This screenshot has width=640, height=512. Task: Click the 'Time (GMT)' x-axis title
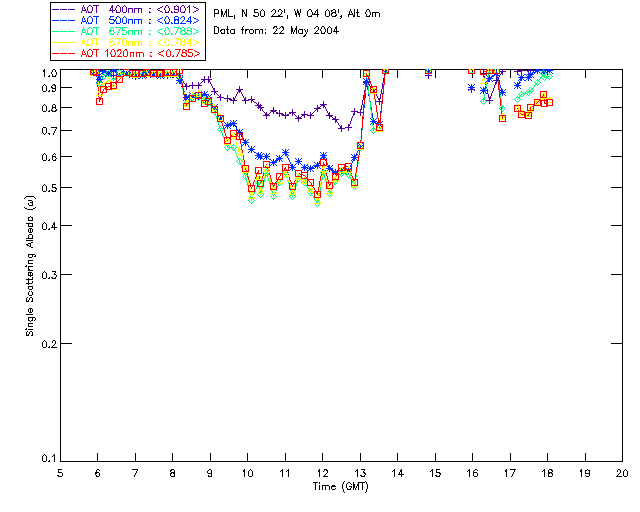(x=340, y=487)
